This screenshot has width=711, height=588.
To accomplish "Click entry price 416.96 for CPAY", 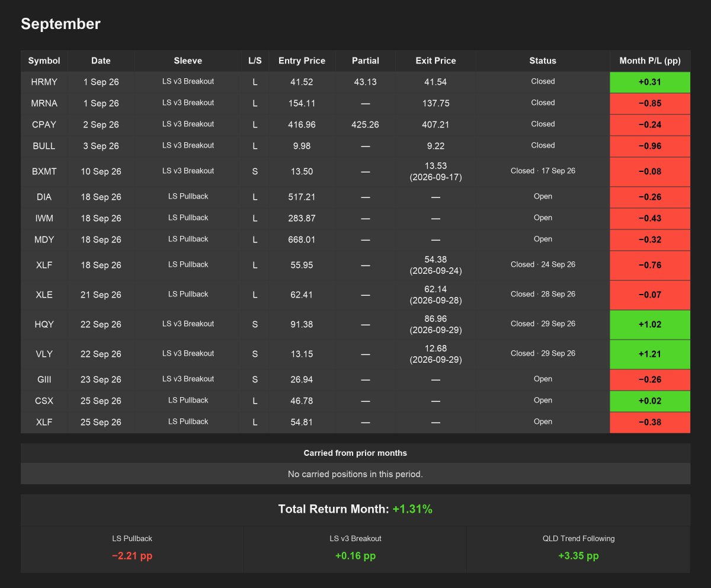I will [x=302, y=124].
